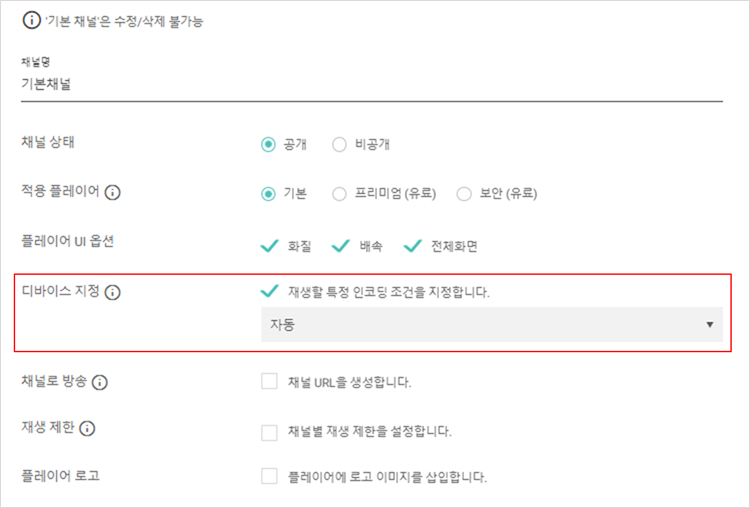
Task: Select 보안 (유료) player option
Action: 464,194
